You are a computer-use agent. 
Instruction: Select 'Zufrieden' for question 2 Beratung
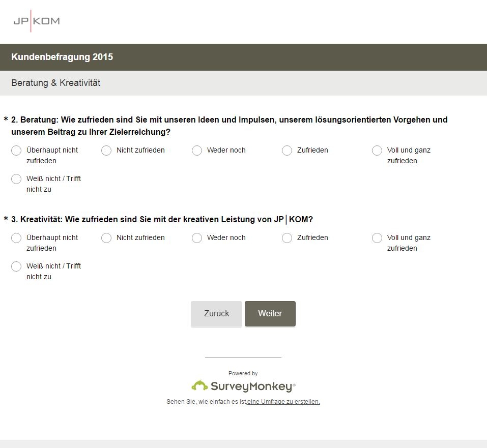tap(287, 151)
